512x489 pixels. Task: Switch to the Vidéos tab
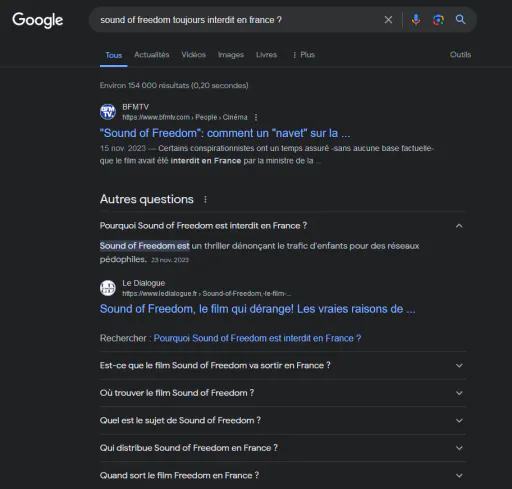[x=193, y=55]
